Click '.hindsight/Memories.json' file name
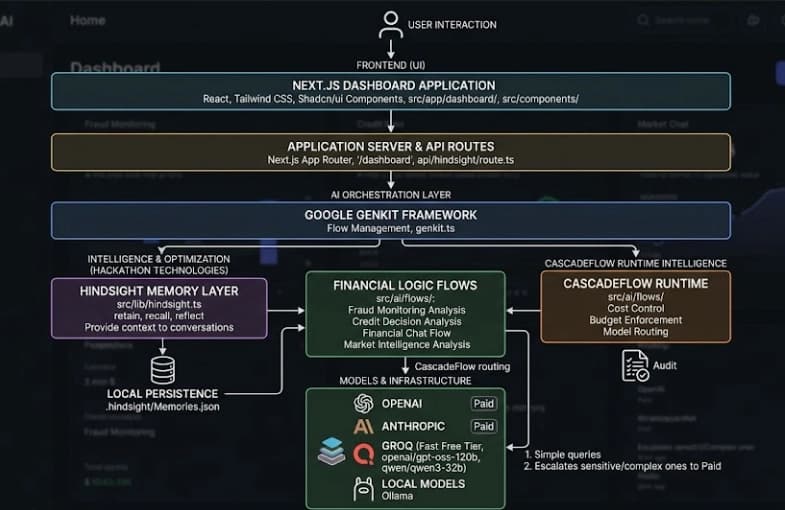 pos(163,407)
